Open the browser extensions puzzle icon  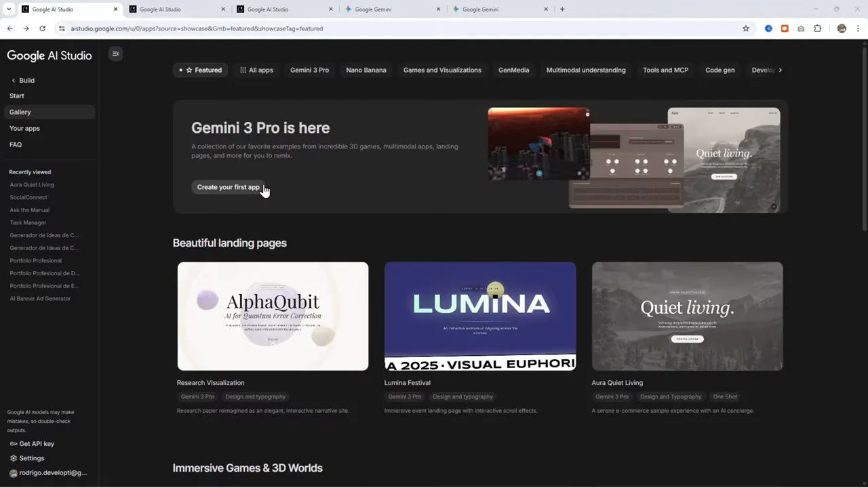pos(817,28)
